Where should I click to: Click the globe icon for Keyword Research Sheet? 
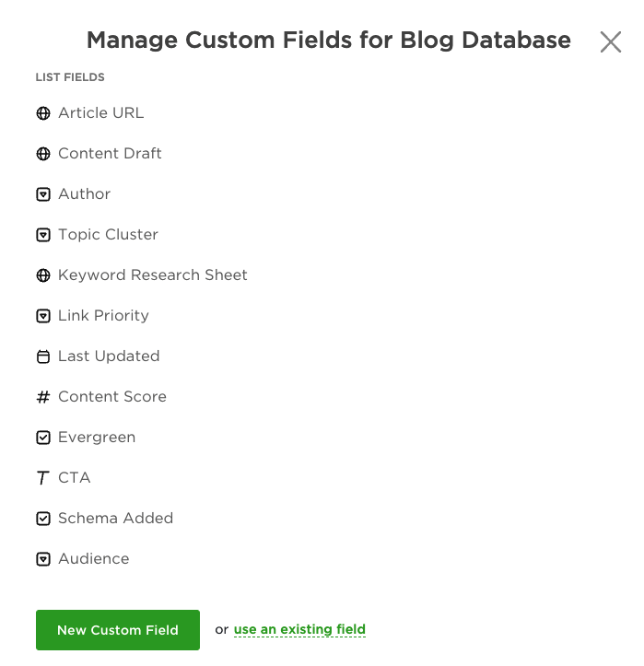tap(42, 275)
